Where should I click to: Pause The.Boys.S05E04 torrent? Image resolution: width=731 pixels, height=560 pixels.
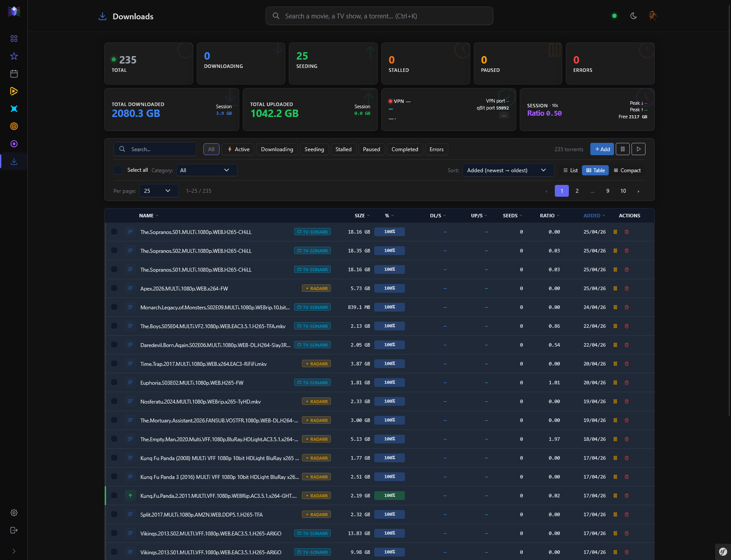pyautogui.click(x=615, y=326)
